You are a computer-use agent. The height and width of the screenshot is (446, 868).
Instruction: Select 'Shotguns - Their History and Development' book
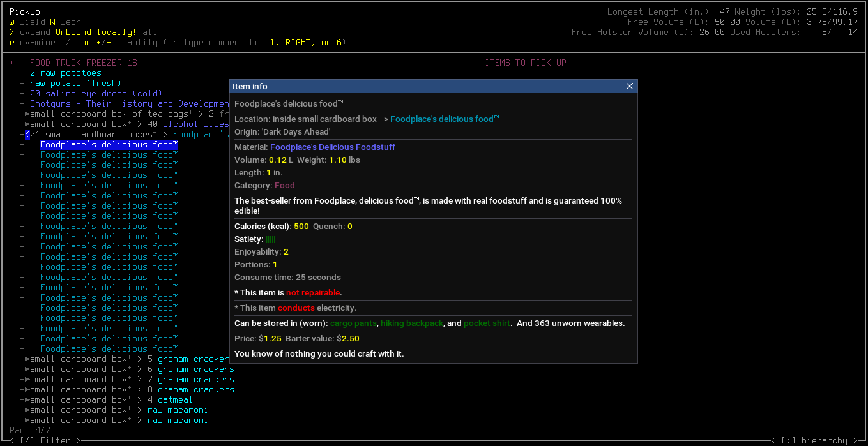(130, 104)
